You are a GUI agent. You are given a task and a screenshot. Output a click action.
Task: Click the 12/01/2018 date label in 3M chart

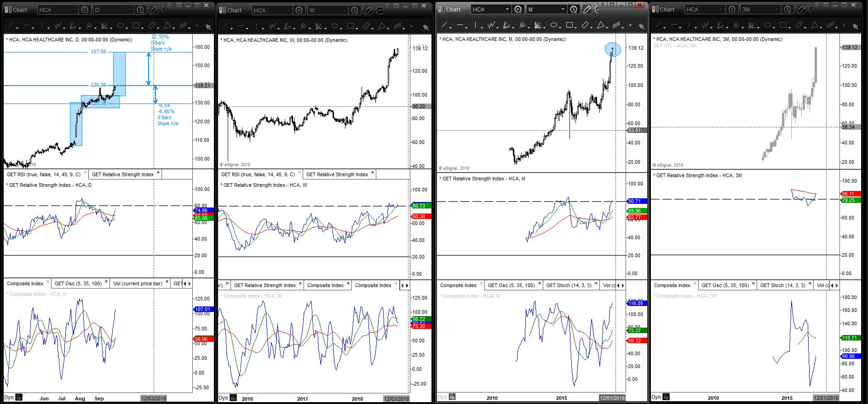point(826,398)
